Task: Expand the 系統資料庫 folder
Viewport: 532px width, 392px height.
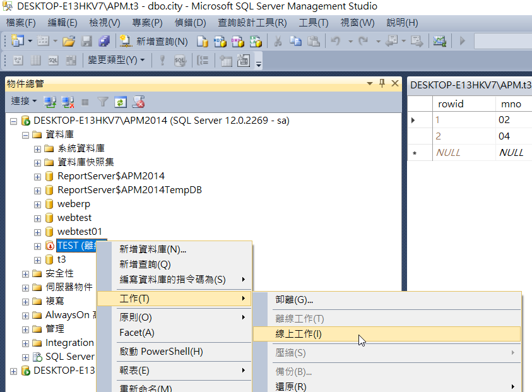Action: click(x=37, y=150)
